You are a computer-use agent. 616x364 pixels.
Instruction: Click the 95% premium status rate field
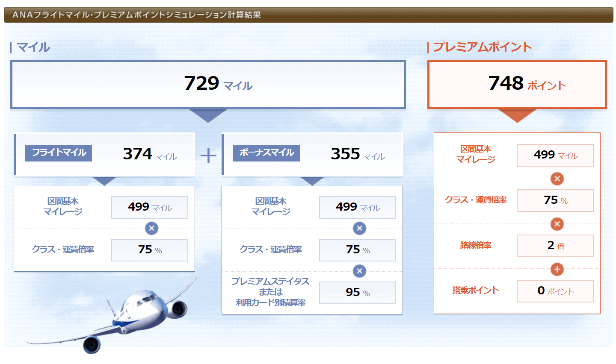357,293
